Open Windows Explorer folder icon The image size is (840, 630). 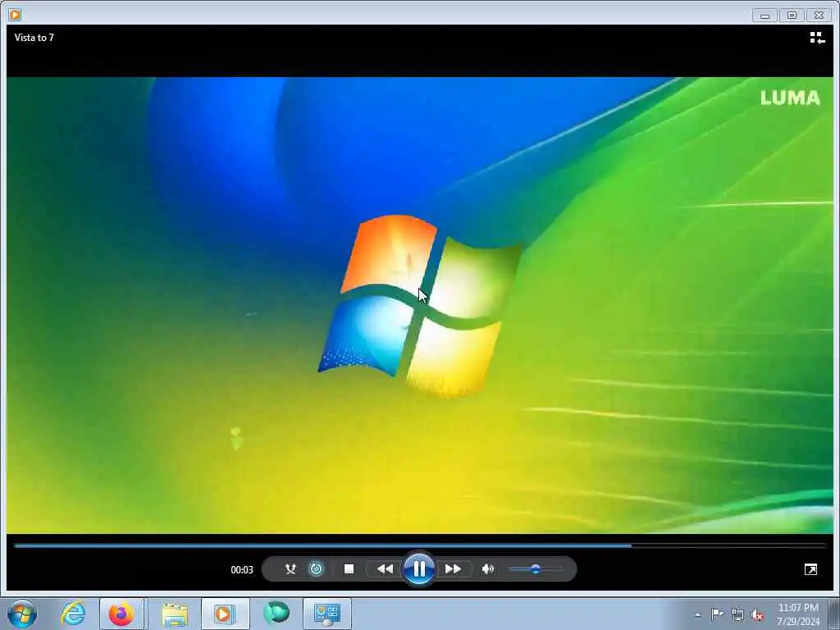click(175, 614)
